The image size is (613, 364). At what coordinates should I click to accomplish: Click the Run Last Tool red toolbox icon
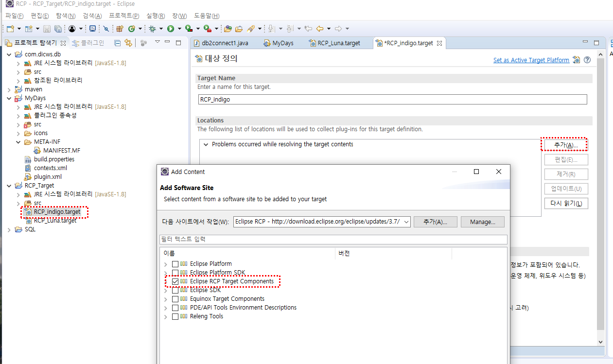207,29
